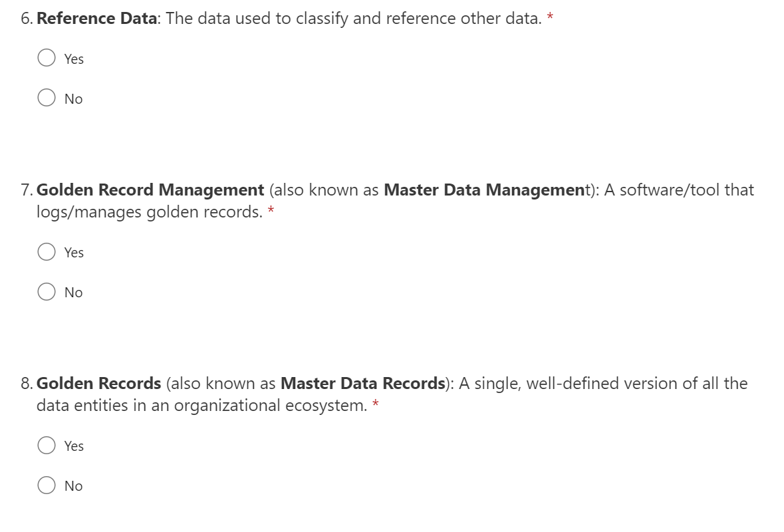Click the Yes label text under question 7
This screenshot has width=784, height=532.
tap(74, 253)
